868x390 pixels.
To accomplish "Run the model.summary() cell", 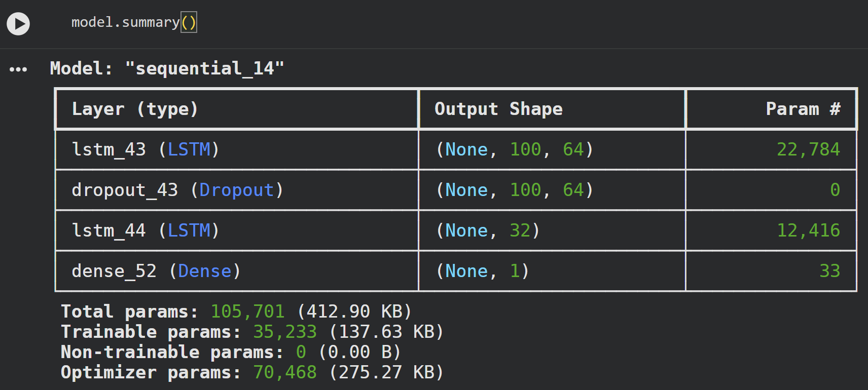I will tap(18, 24).
